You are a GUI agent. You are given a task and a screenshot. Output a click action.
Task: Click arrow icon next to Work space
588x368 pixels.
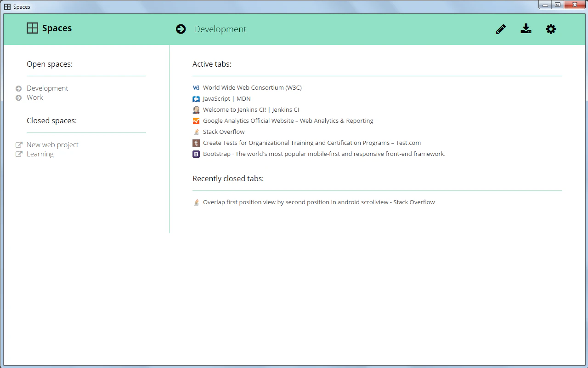[x=18, y=98]
